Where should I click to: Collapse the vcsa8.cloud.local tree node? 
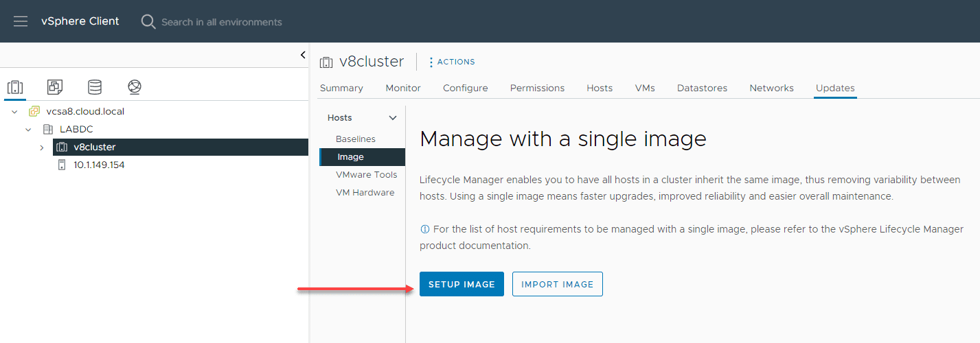[x=14, y=111]
